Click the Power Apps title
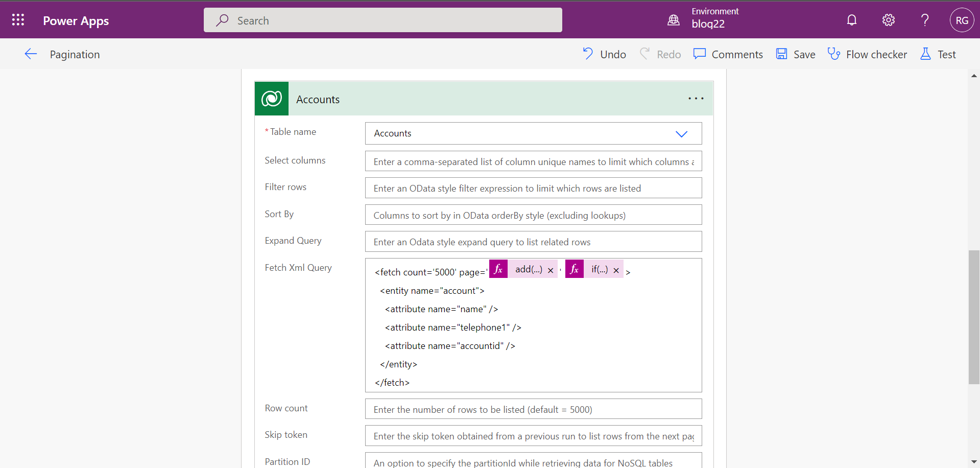The image size is (980, 468). pyautogui.click(x=76, y=21)
